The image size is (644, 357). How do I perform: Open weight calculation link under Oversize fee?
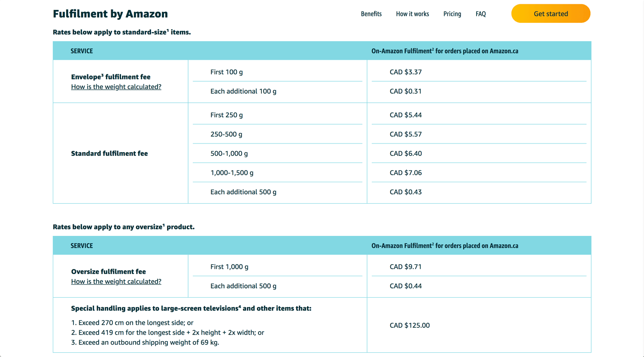coord(116,281)
